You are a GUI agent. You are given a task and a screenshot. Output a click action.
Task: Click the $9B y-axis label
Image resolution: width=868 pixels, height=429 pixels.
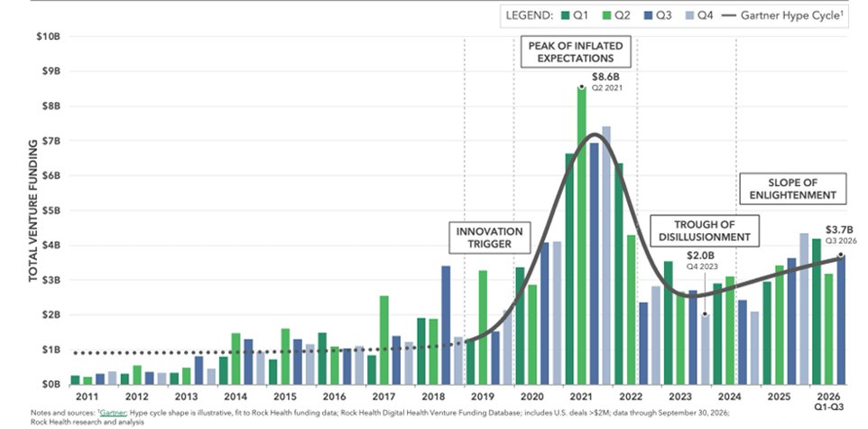(x=50, y=71)
